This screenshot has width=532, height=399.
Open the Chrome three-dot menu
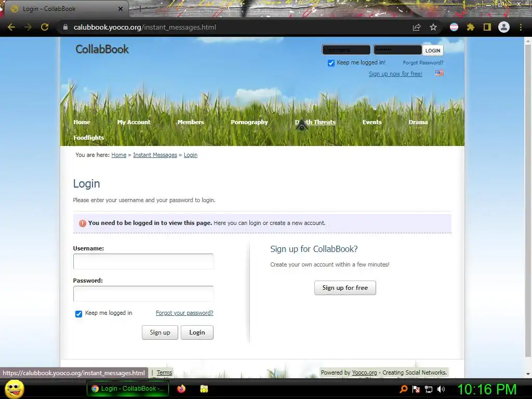coord(521,27)
